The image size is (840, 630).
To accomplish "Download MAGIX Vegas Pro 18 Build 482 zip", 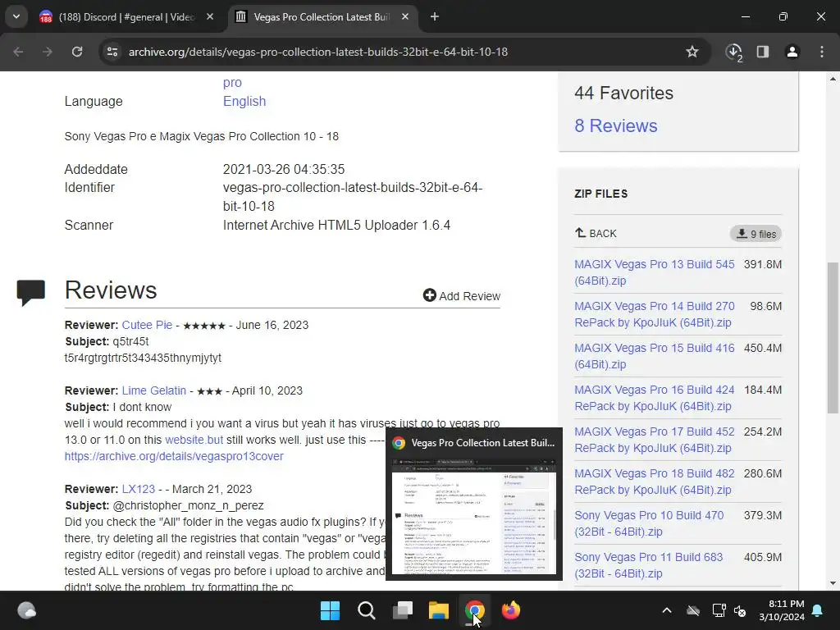I will 654,481.
